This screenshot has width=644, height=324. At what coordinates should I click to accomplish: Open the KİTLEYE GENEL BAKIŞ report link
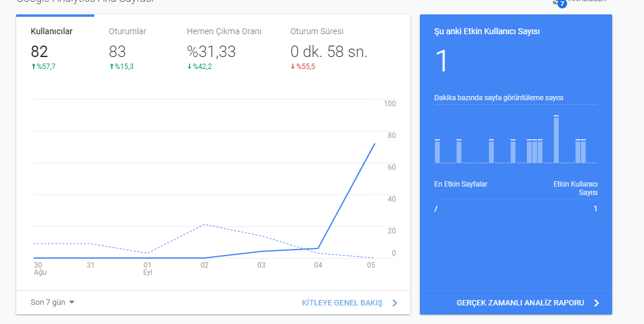tap(342, 303)
